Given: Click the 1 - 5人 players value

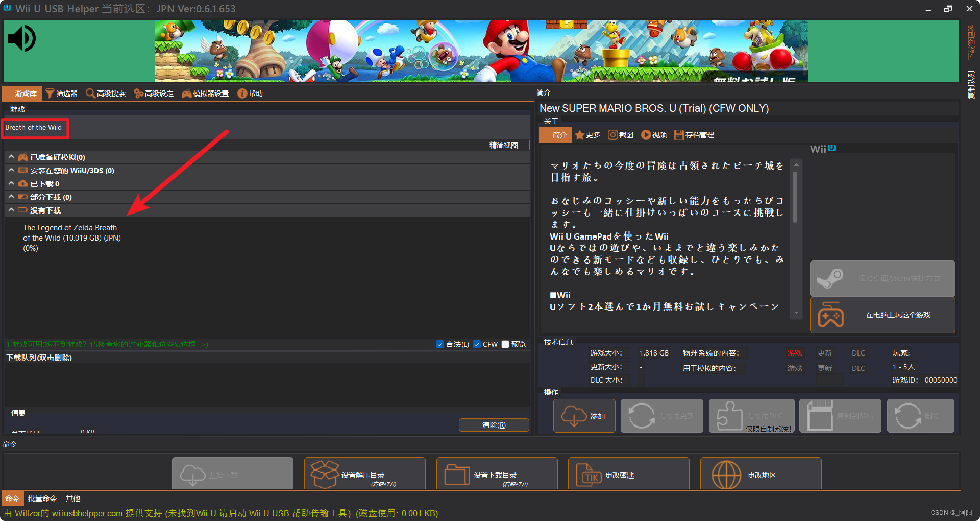Looking at the screenshot, I should (x=903, y=367).
